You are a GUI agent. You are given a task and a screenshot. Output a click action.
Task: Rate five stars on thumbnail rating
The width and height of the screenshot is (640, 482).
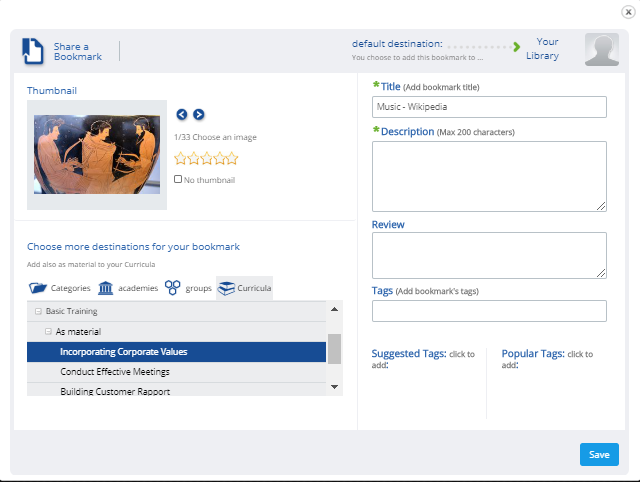tap(232, 158)
